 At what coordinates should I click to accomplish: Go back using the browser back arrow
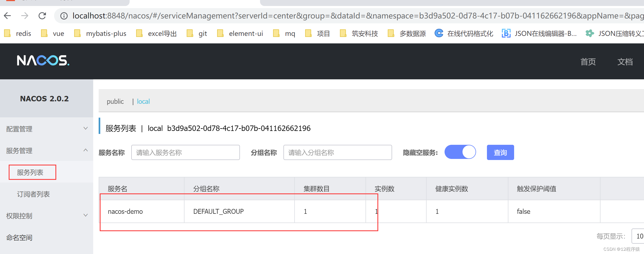[x=8, y=16]
